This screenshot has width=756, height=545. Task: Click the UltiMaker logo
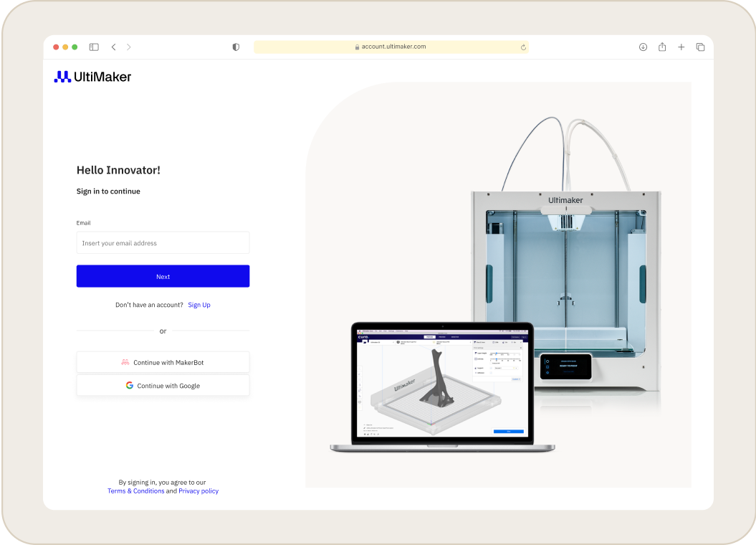(92, 75)
